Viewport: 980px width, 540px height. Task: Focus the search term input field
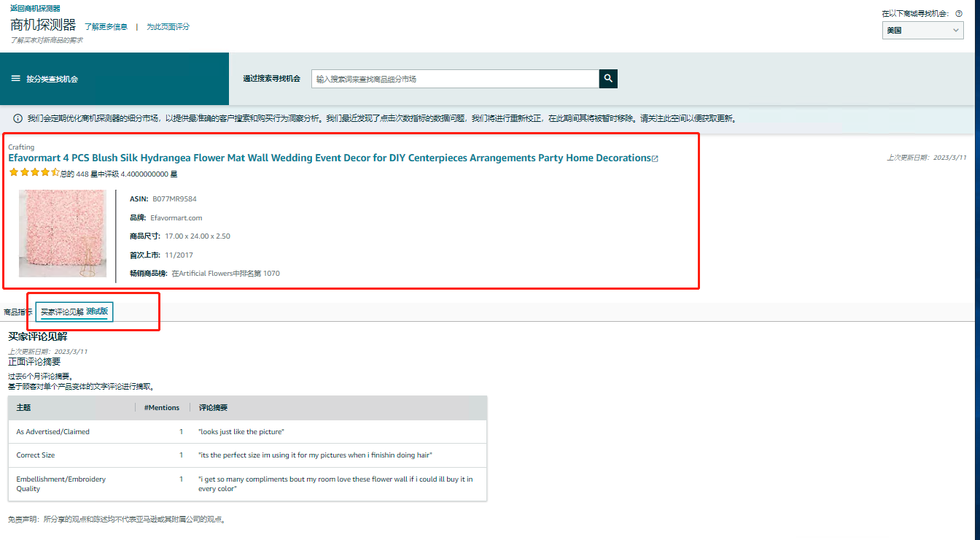click(x=455, y=79)
